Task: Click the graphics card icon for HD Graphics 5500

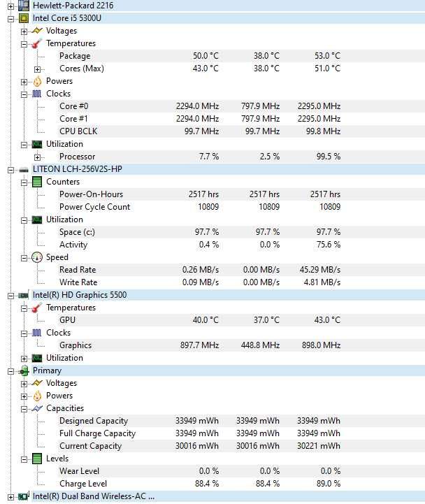Action: point(24,296)
